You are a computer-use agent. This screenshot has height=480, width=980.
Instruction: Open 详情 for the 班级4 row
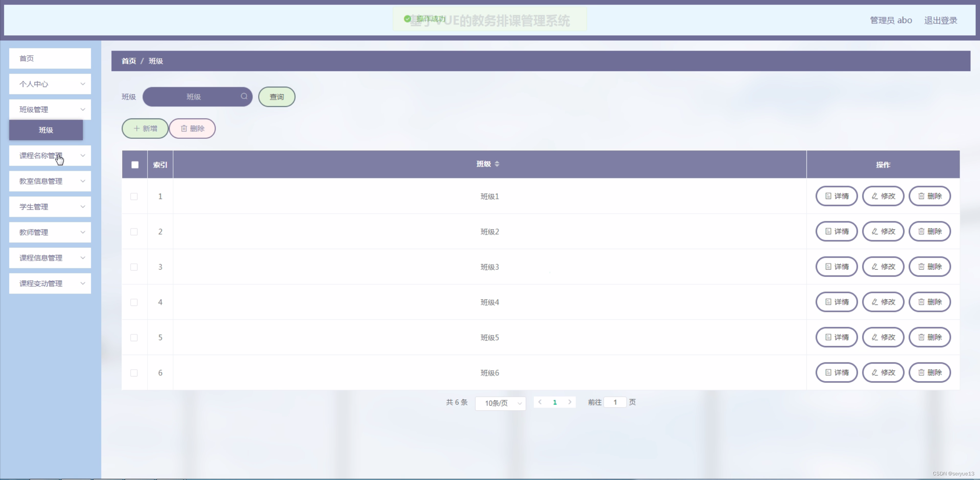836,302
